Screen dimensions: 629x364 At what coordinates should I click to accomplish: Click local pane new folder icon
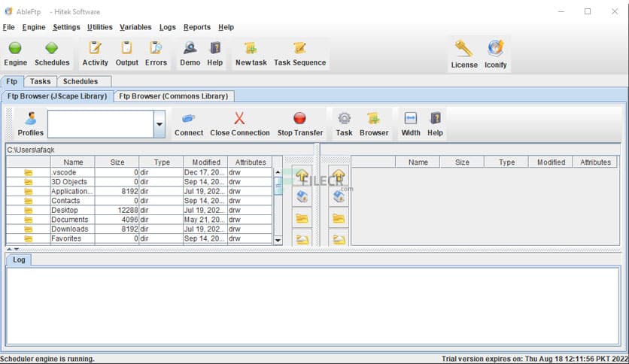[302, 219]
